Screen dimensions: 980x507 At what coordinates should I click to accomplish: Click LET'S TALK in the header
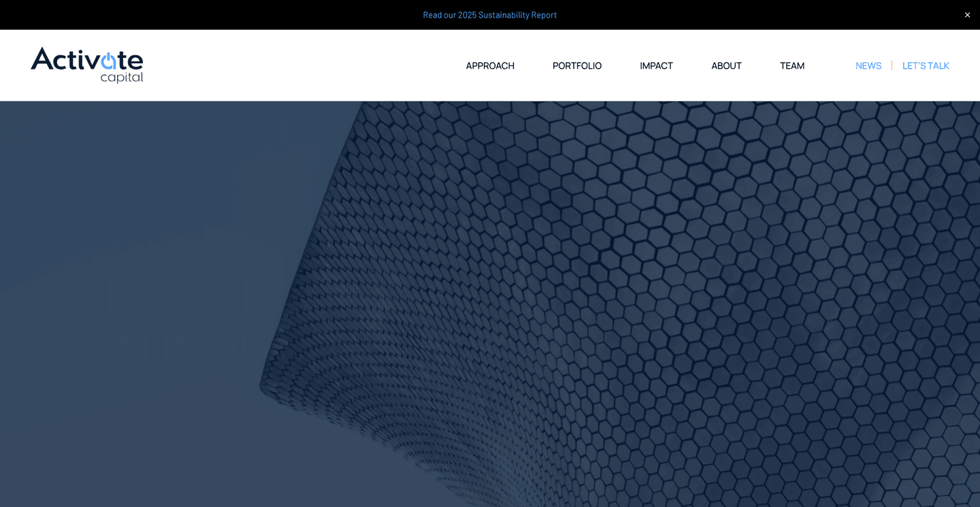pos(926,65)
